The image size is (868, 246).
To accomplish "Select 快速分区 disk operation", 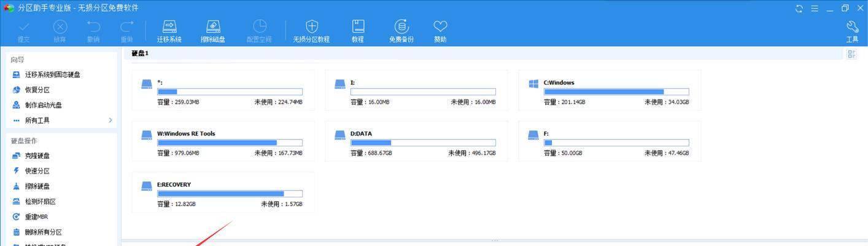I will 37,171.
